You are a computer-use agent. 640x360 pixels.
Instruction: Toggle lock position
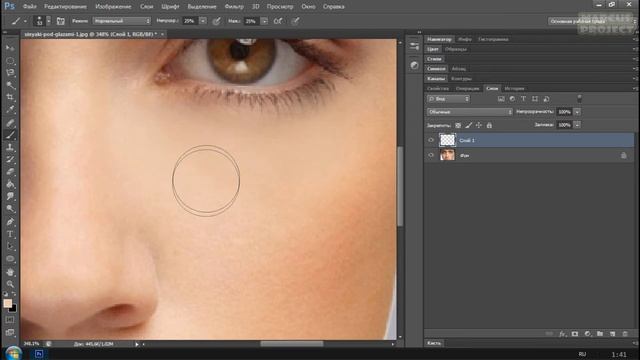click(x=479, y=125)
